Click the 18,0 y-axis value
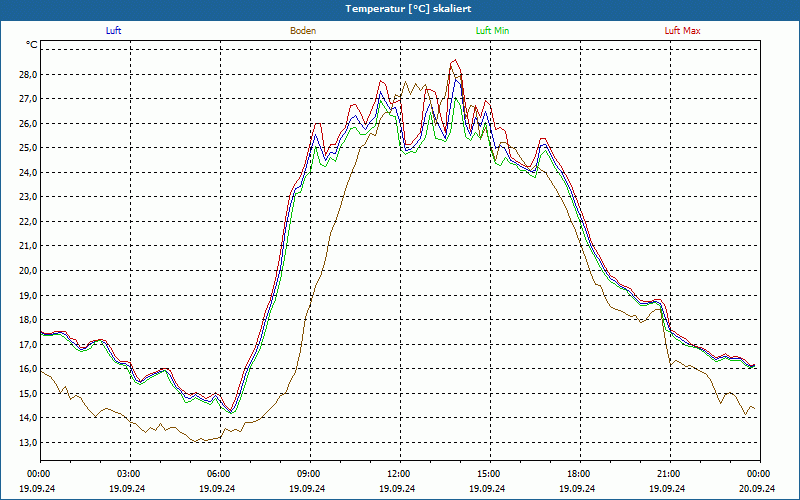The image size is (800, 500). point(28,320)
